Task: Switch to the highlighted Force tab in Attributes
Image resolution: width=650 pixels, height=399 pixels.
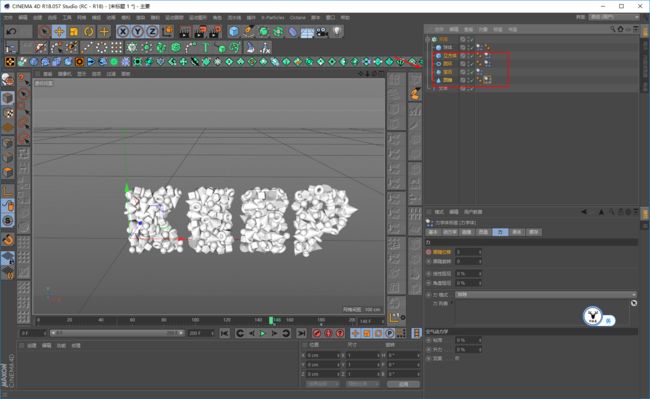Action: (500, 232)
